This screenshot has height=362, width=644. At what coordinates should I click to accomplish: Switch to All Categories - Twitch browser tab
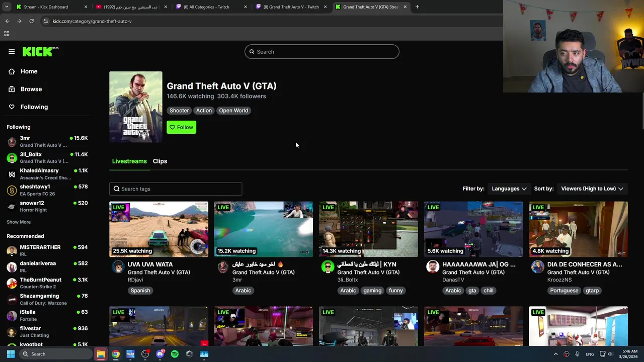pyautogui.click(x=210, y=7)
